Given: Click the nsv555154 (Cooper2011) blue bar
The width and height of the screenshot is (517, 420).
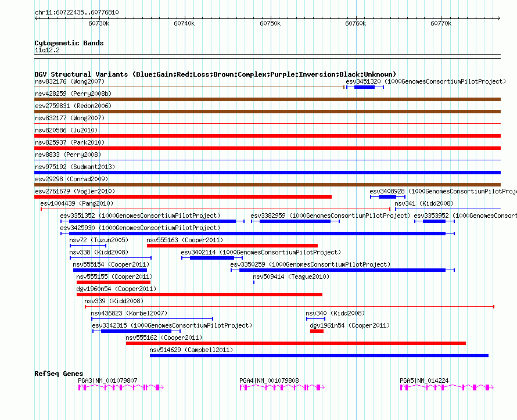Looking at the screenshot, I should click(110, 270).
